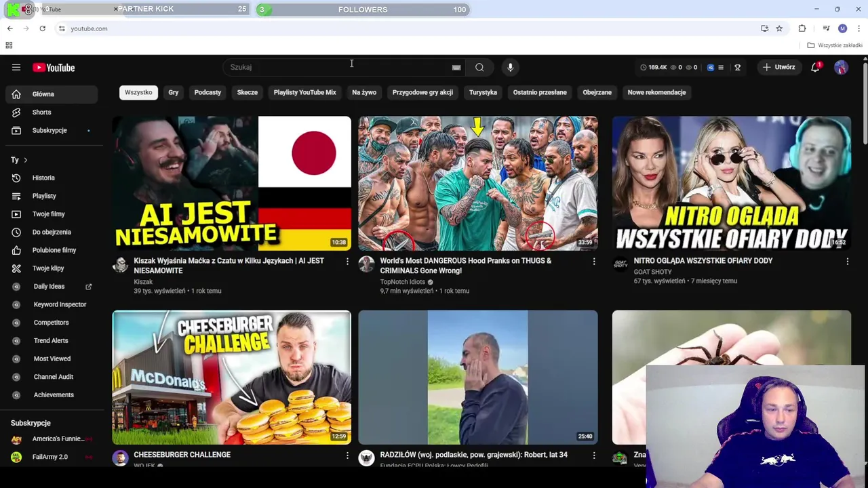Open Shorts in sidebar

click(52, 113)
